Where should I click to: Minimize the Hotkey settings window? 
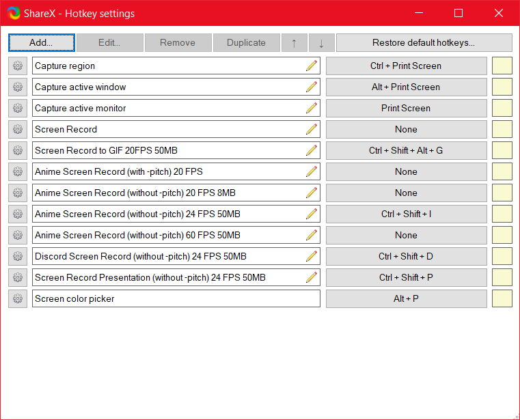coord(419,13)
